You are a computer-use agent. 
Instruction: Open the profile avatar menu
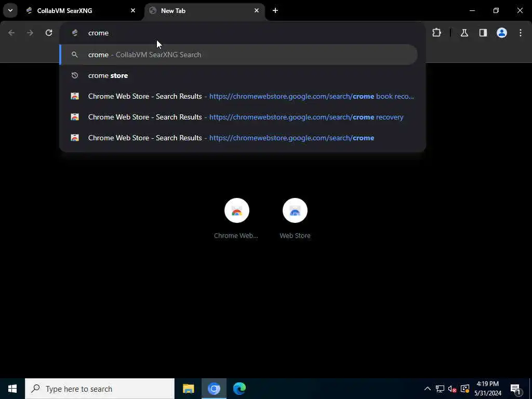click(x=502, y=33)
